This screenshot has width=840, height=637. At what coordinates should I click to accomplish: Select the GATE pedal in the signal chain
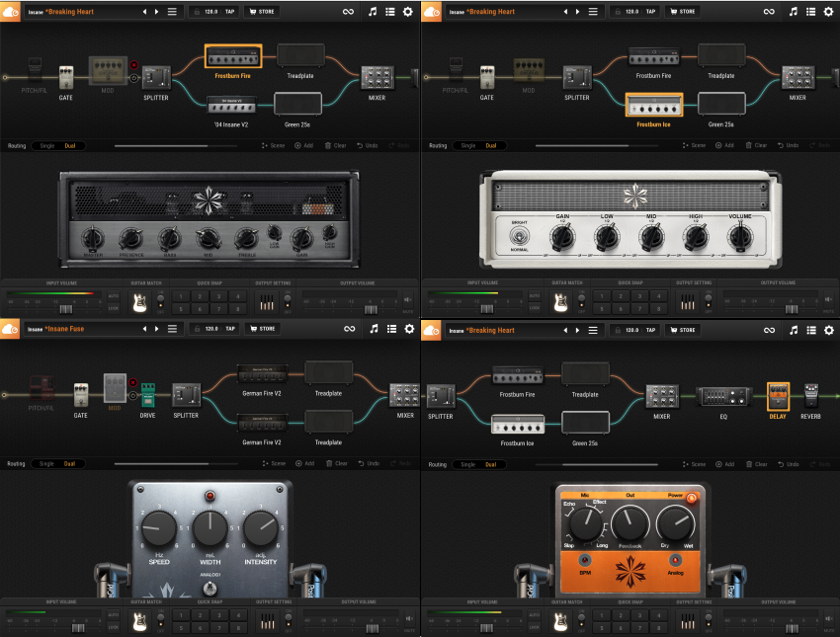(64, 74)
